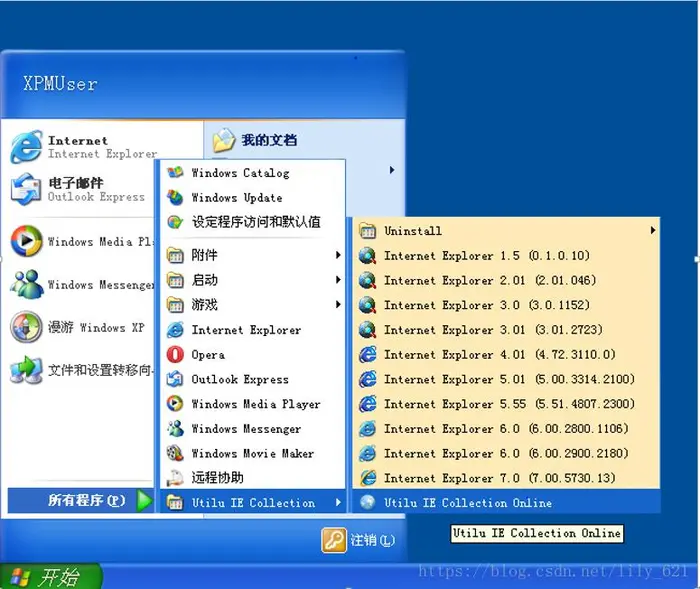700x589 pixels.
Task: Open the Internet Explorer 1.5 (0.1.0.10) icon
Action: (367, 255)
